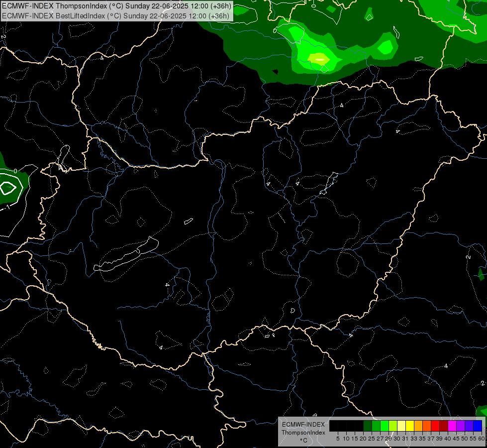Click the legend tick value 60
This screenshot has width=487, height=448.
[x=482, y=439]
